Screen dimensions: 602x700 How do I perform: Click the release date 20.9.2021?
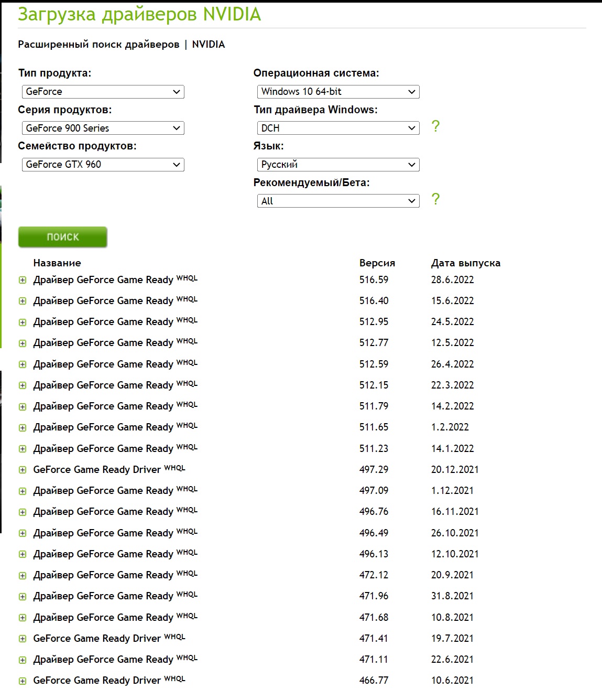pos(452,575)
